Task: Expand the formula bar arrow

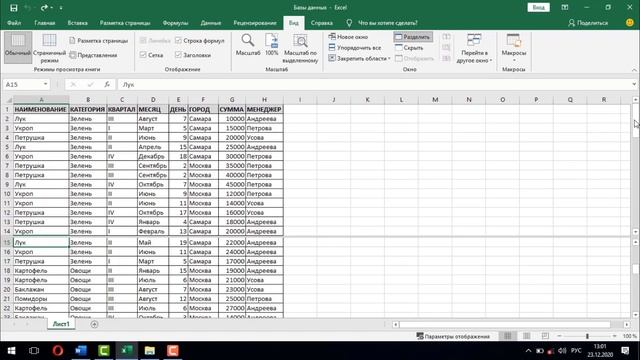Action: click(x=634, y=84)
